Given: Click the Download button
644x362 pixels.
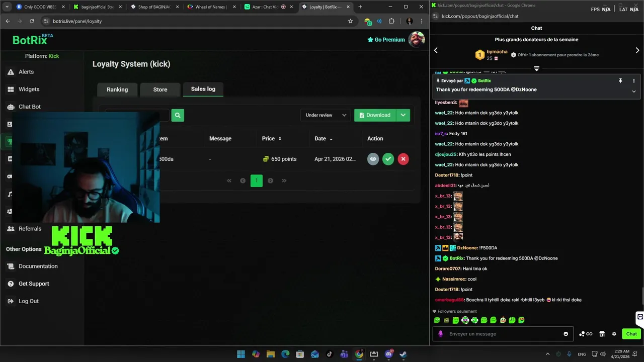Looking at the screenshot, I should pyautogui.click(x=375, y=115).
